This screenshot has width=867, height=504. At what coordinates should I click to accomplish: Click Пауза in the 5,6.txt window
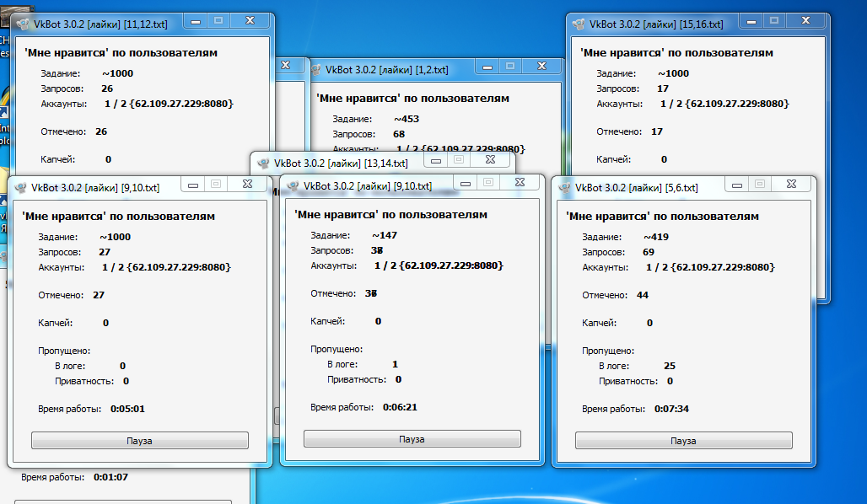[x=683, y=441]
